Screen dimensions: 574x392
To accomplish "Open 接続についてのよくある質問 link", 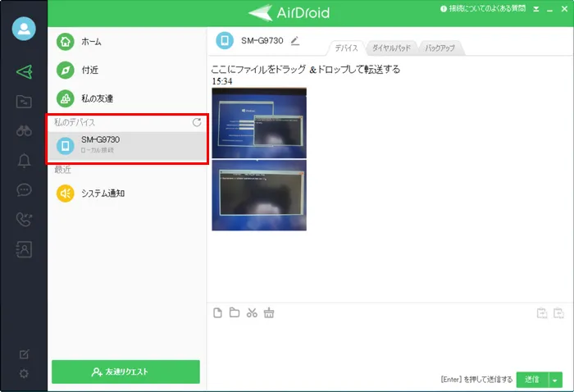I will [x=483, y=8].
